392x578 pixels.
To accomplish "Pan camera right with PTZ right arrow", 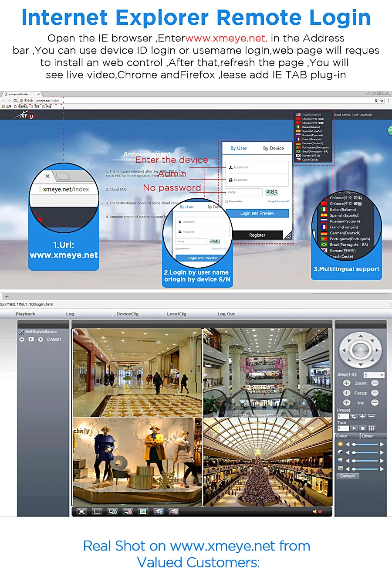I will pyautogui.click(x=377, y=350).
